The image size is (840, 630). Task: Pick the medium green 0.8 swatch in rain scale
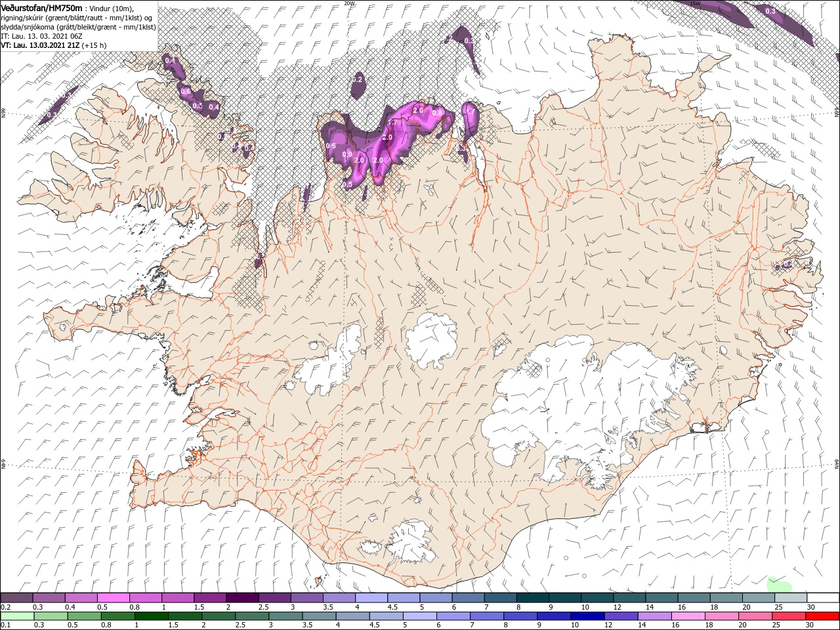[x=117, y=616]
